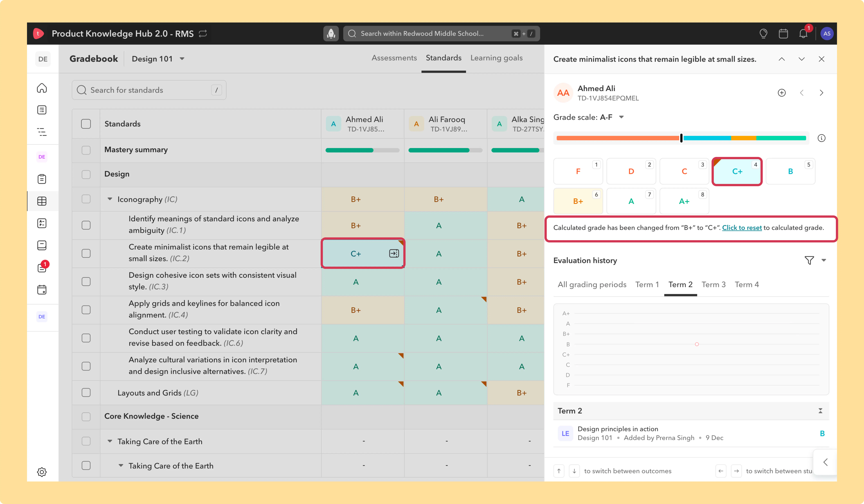Collapse the nested Taking Care of the Earth row
The width and height of the screenshot is (864, 504).
pos(121,466)
